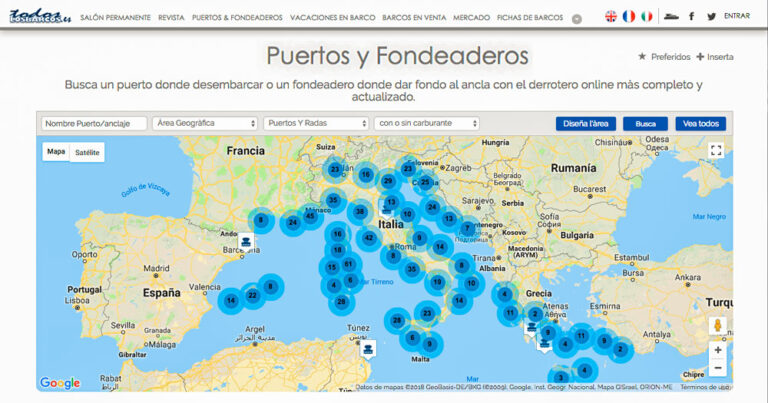Open the cluster marker labeled 61
Image resolution: width=768 pixels, height=403 pixels.
click(348, 264)
